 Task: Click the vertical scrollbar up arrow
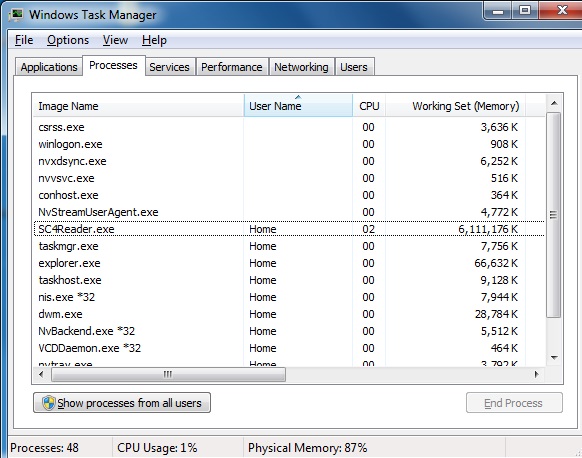point(554,103)
